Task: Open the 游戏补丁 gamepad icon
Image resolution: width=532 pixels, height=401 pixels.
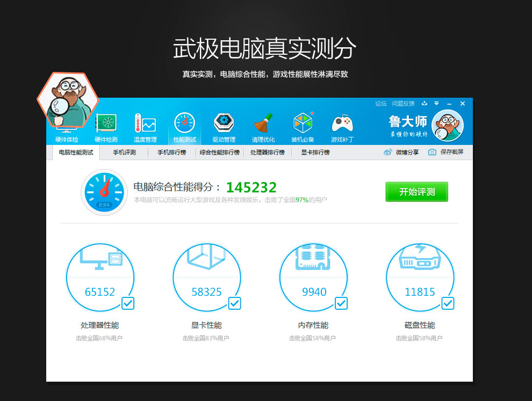Action: tap(342, 123)
